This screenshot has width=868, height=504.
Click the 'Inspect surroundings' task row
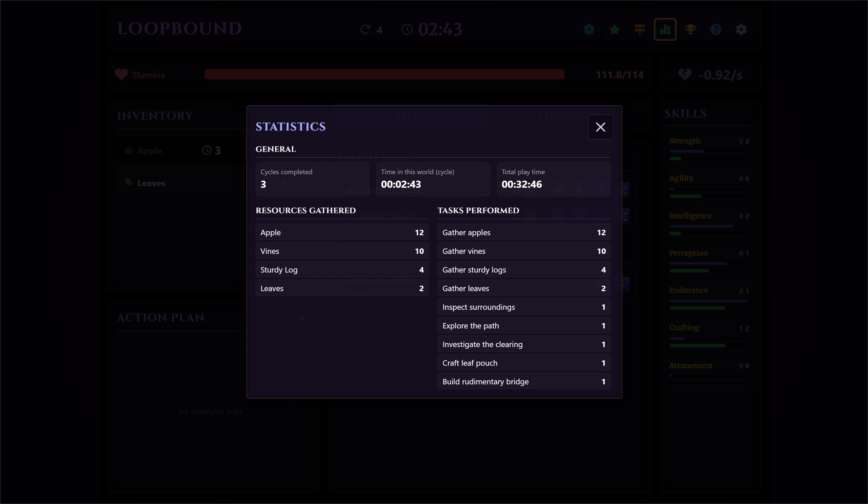tap(524, 307)
